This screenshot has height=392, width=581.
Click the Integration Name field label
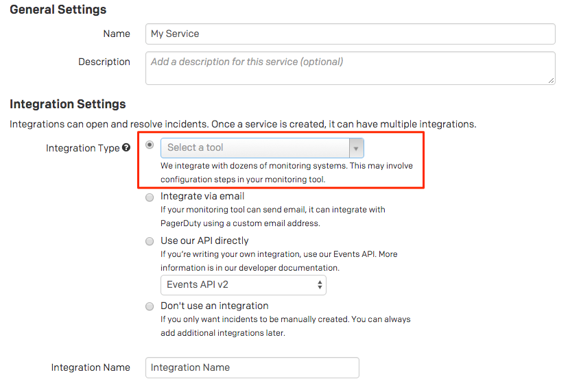point(91,367)
